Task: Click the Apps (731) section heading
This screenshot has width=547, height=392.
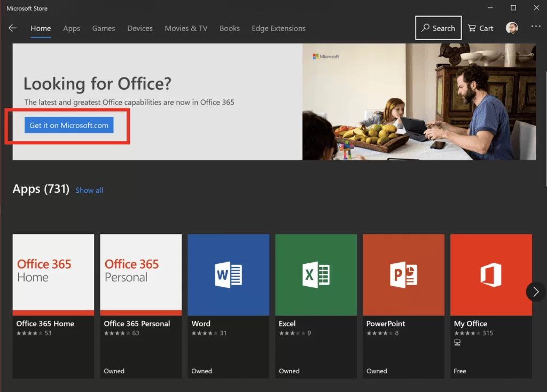Action: [x=41, y=189]
